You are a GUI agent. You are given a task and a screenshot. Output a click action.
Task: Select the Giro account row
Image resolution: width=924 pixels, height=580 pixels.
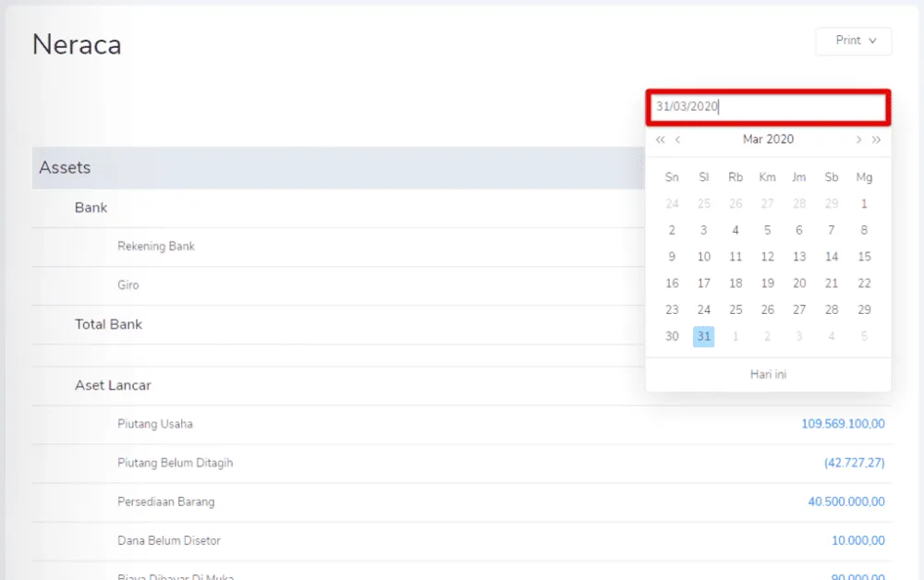pyautogui.click(x=128, y=285)
